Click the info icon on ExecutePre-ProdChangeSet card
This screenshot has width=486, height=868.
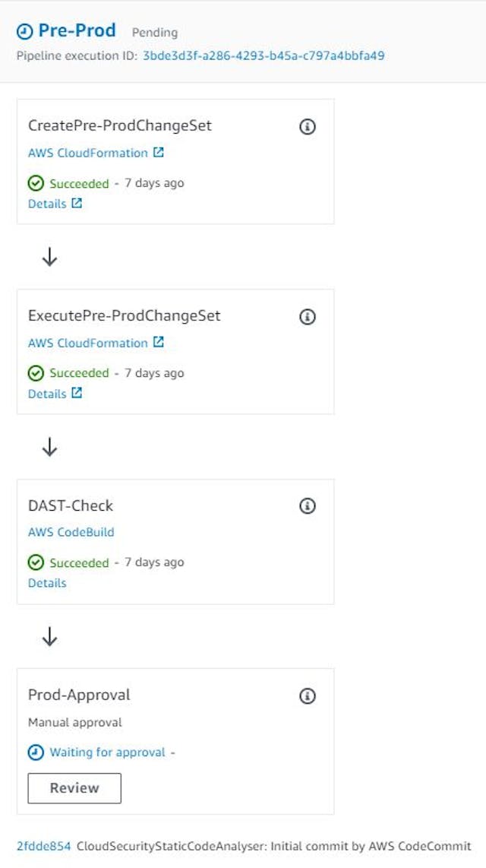pos(308,317)
